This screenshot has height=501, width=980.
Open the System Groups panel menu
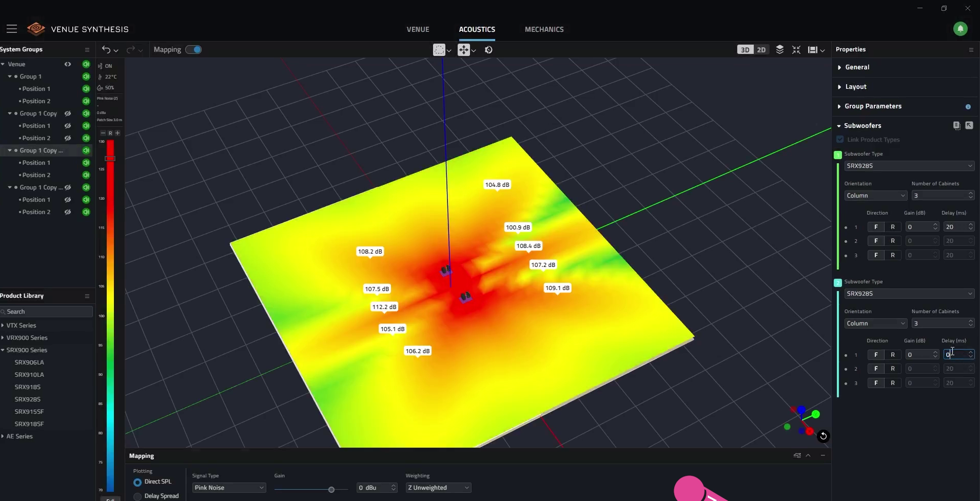tap(87, 50)
